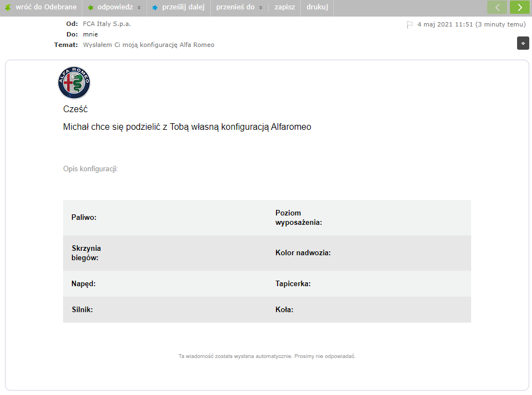Click the Poziom wyposażenia table cell

click(x=369, y=218)
